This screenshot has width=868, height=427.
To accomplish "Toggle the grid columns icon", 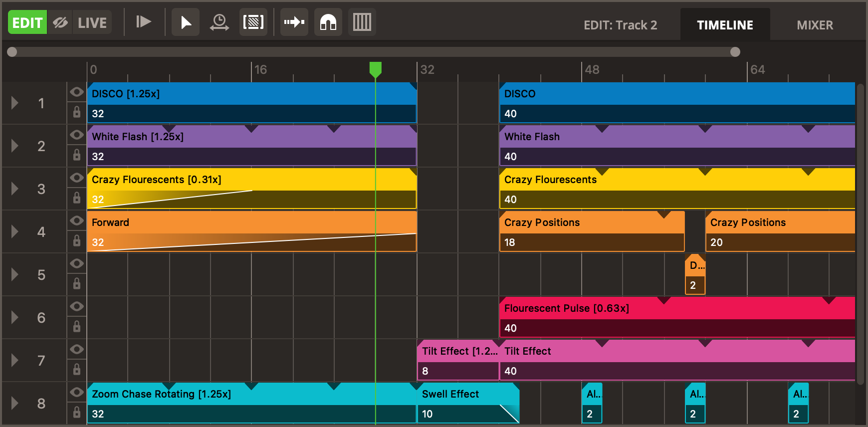I will pyautogui.click(x=362, y=22).
